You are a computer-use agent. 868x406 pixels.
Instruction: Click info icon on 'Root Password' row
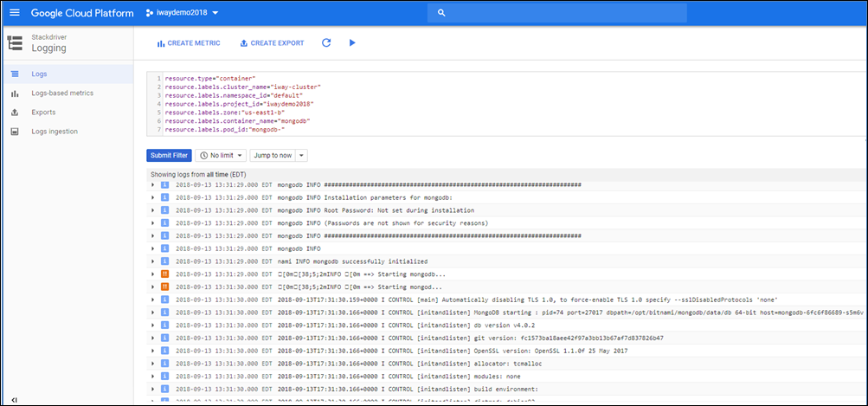click(164, 210)
